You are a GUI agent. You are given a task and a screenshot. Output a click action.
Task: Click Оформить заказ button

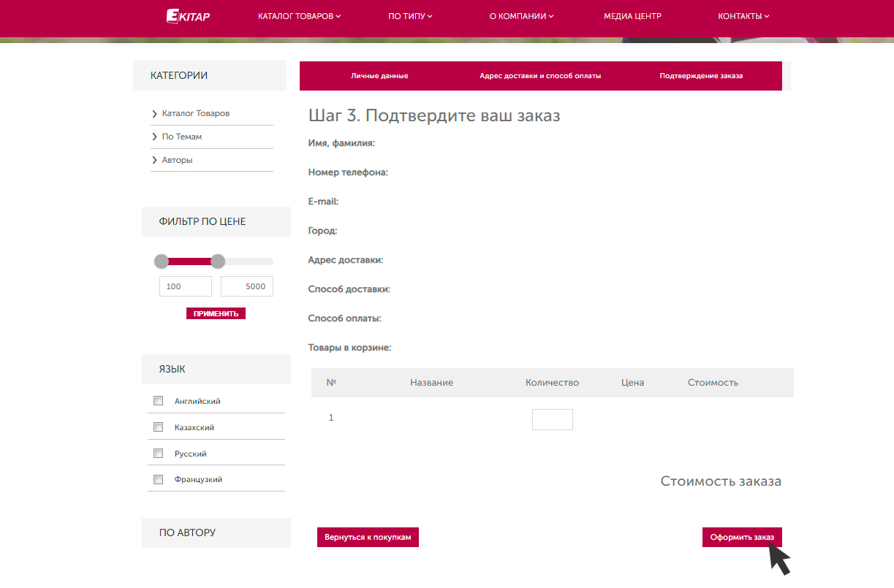[x=742, y=537]
